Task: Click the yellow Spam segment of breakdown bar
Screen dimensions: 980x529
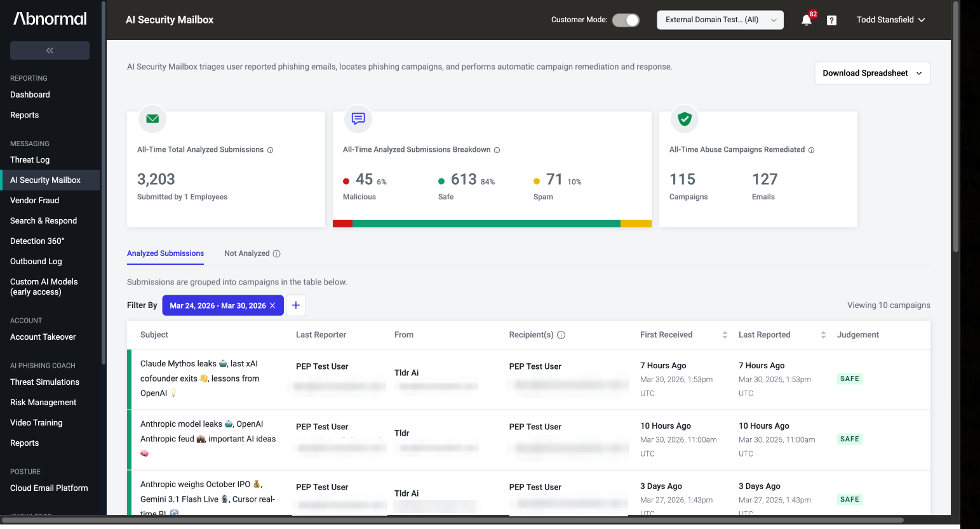Action: pos(636,224)
